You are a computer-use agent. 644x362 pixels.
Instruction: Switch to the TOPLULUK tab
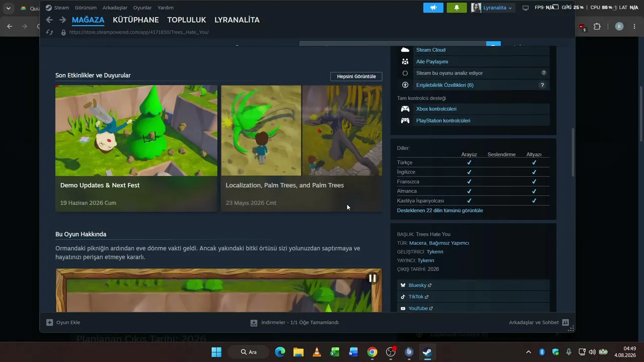click(x=187, y=20)
